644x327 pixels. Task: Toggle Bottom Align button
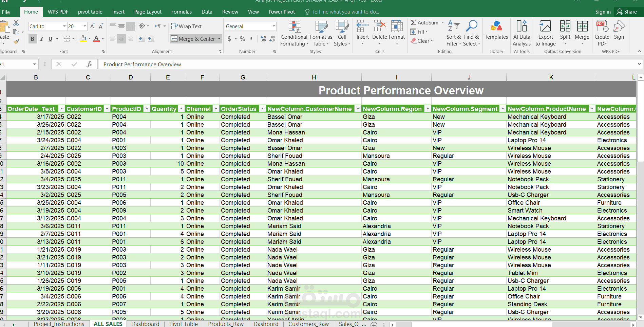point(130,26)
